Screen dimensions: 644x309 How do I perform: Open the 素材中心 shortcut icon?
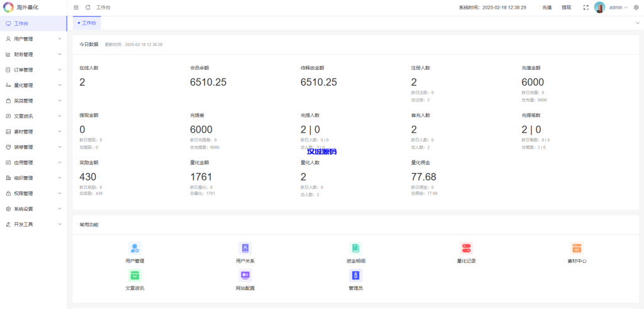[x=577, y=248]
